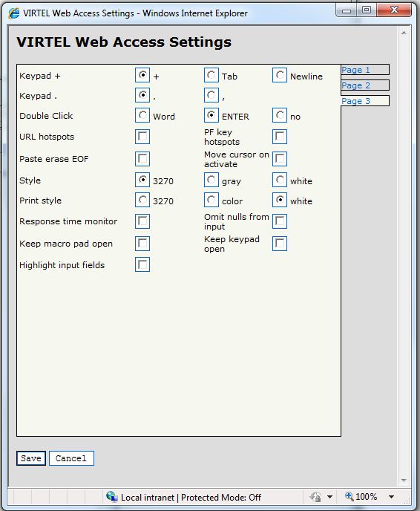This screenshot has height=511, width=420.
Task: Switch to Page 1 tab
Action: 365,70
